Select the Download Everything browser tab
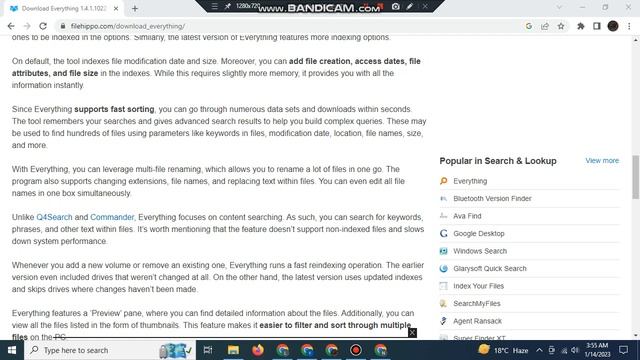This screenshot has width=640, height=360. [x=63, y=9]
